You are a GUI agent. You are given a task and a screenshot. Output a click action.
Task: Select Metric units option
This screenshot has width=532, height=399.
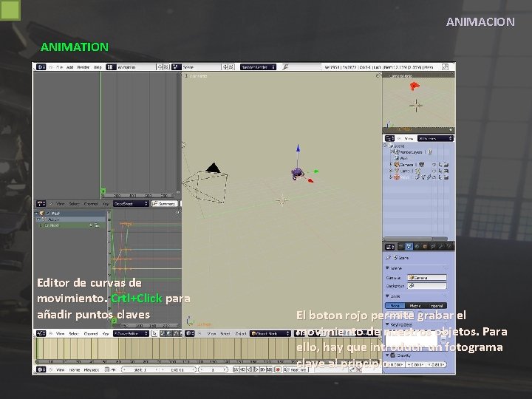(415, 306)
